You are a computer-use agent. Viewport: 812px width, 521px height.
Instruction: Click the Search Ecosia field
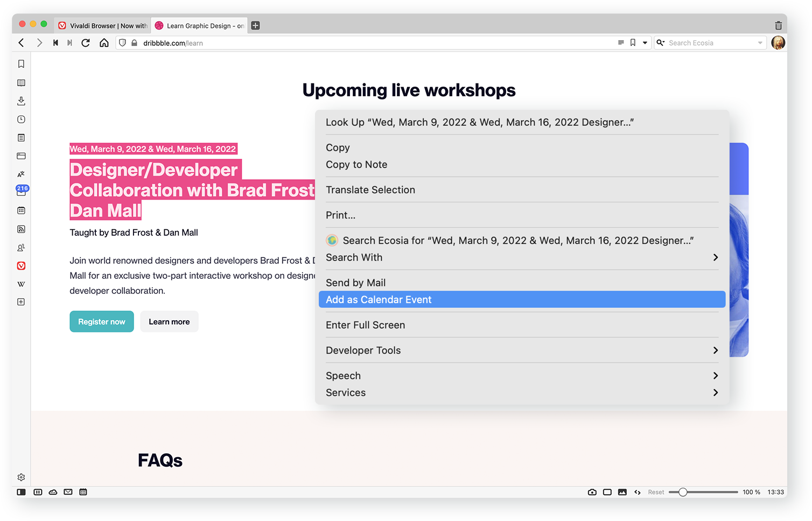coord(711,43)
